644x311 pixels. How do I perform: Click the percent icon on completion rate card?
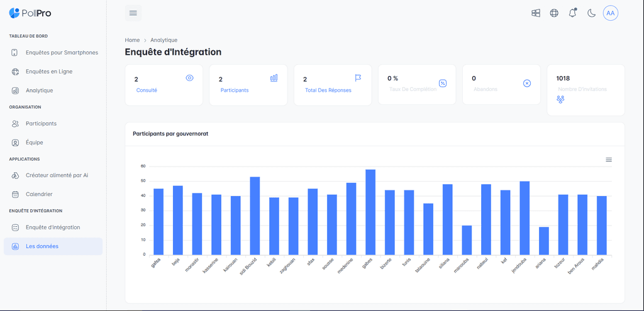click(x=443, y=83)
